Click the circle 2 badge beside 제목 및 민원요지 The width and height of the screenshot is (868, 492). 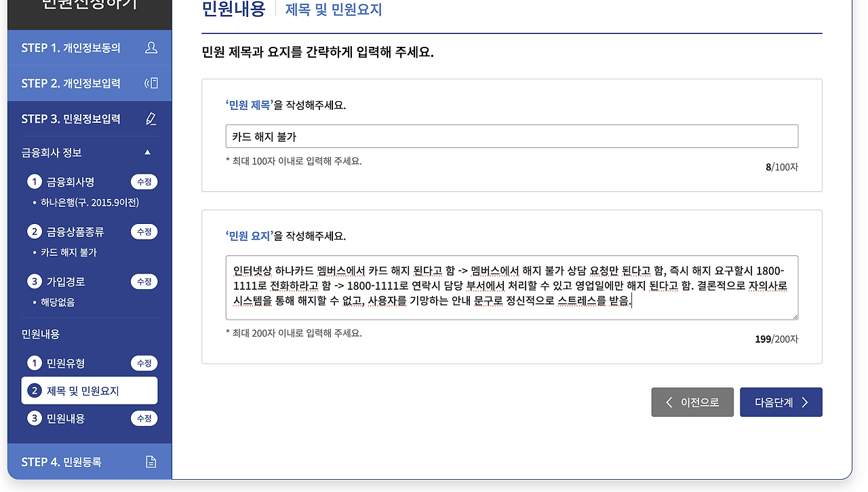click(34, 390)
